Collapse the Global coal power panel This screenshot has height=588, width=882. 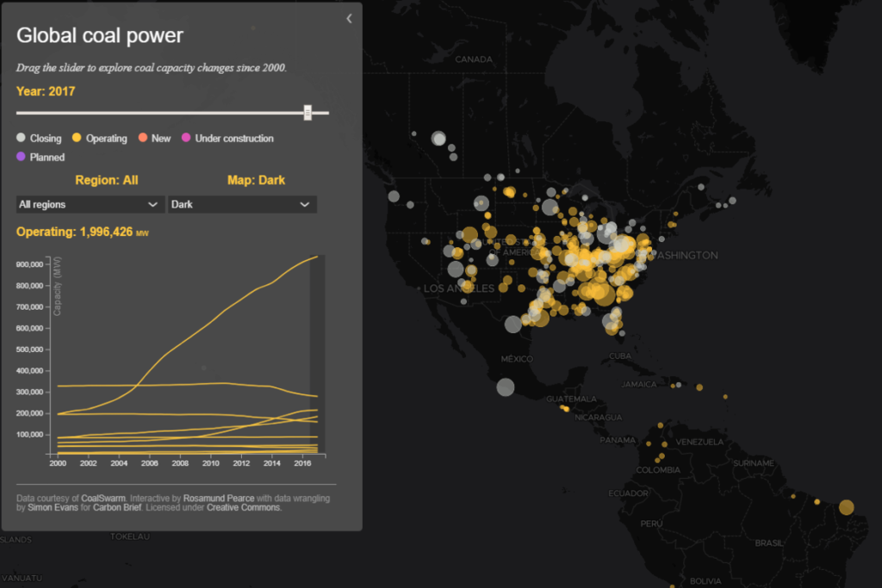pyautogui.click(x=349, y=17)
